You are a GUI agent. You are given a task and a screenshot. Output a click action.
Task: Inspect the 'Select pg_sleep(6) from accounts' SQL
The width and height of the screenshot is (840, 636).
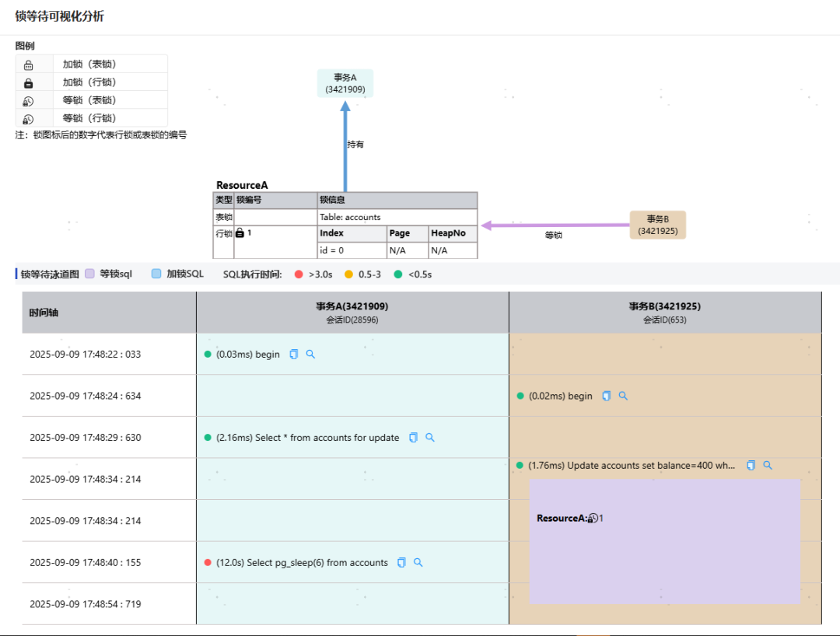click(418, 563)
